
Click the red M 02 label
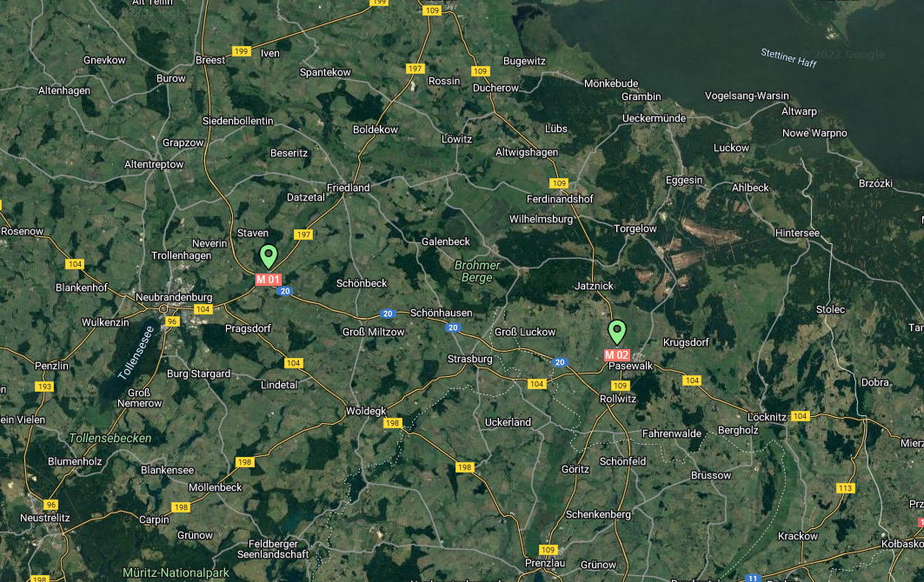click(x=617, y=355)
